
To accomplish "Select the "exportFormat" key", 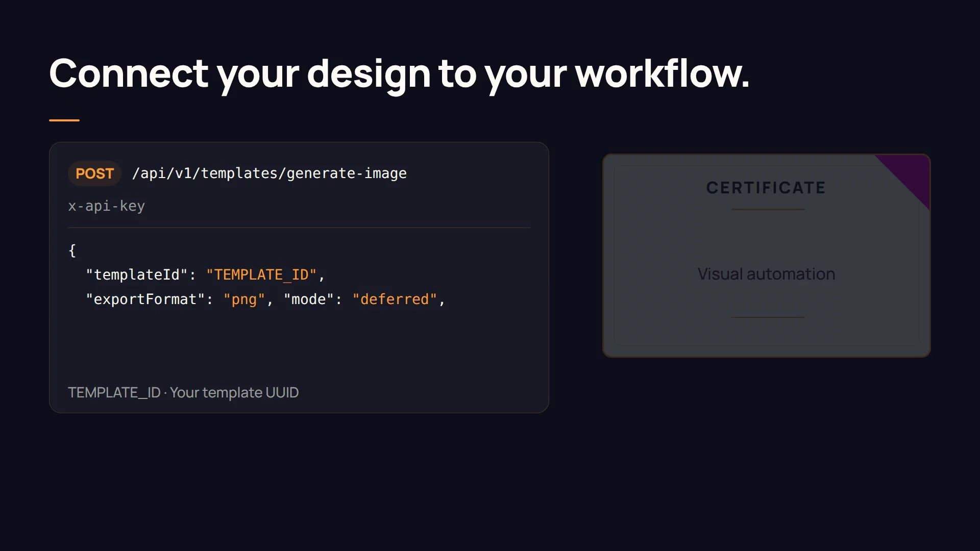I will (145, 299).
